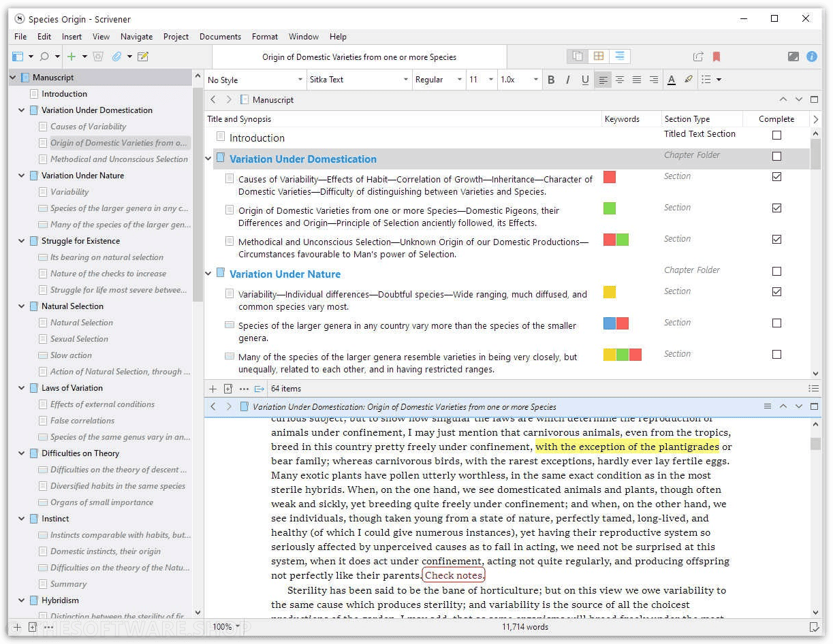Viewport: 833px width, 644px height.
Task: Open the blue Inspector info icon
Action: (812, 57)
